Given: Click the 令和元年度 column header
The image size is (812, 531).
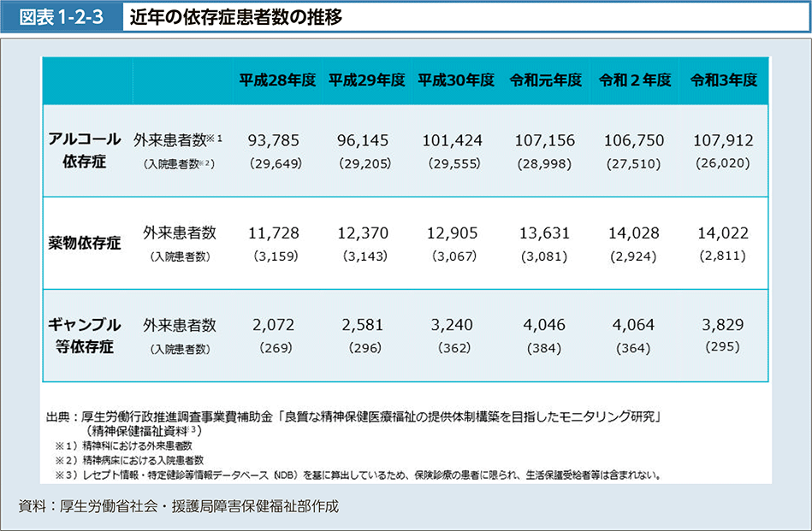Looking at the screenshot, I should pos(545,80).
